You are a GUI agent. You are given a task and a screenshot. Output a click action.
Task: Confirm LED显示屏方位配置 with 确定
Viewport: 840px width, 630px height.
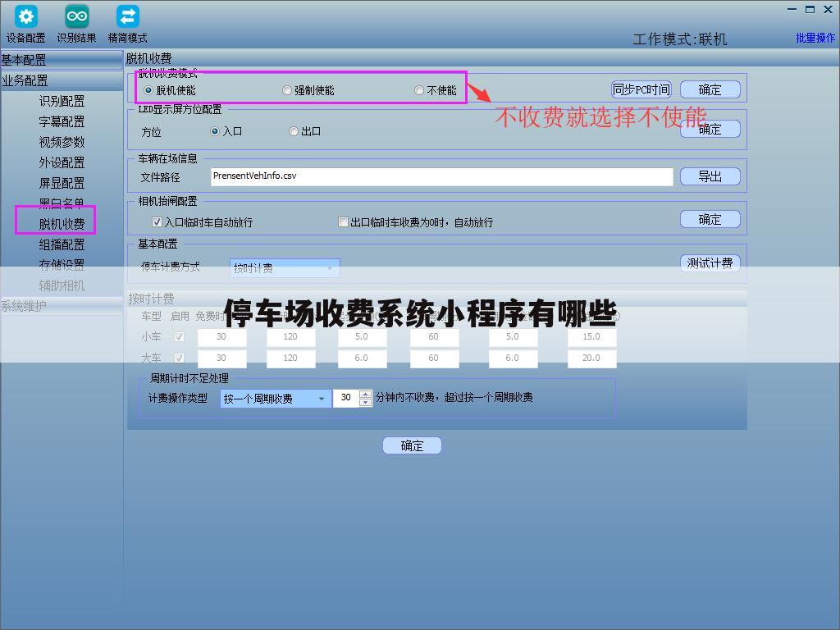(710, 129)
